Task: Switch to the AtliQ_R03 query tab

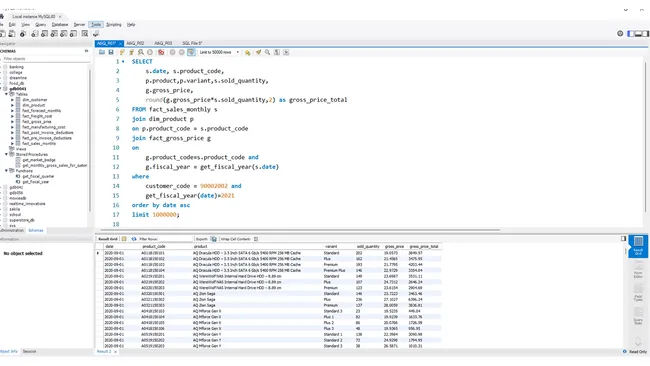Action: 163,43
